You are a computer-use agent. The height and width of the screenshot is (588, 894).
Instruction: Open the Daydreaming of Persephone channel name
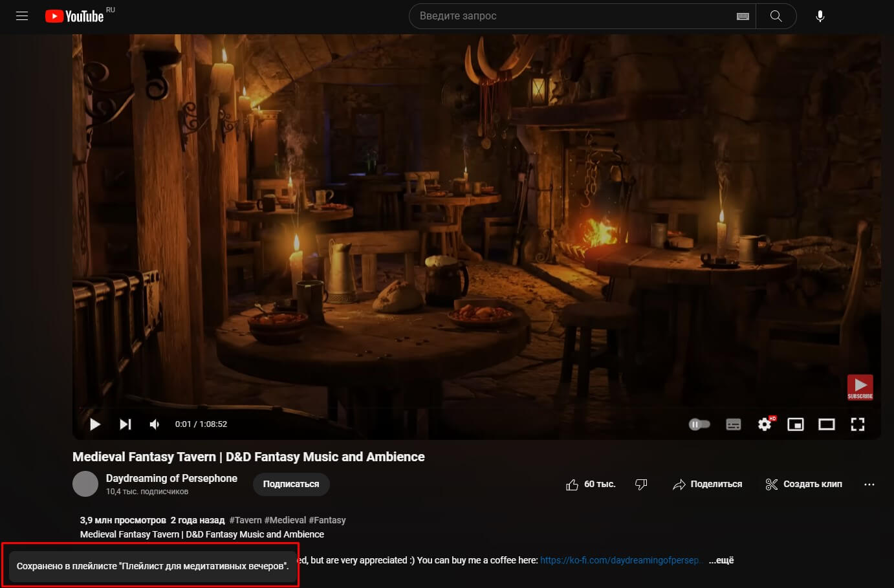click(171, 478)
